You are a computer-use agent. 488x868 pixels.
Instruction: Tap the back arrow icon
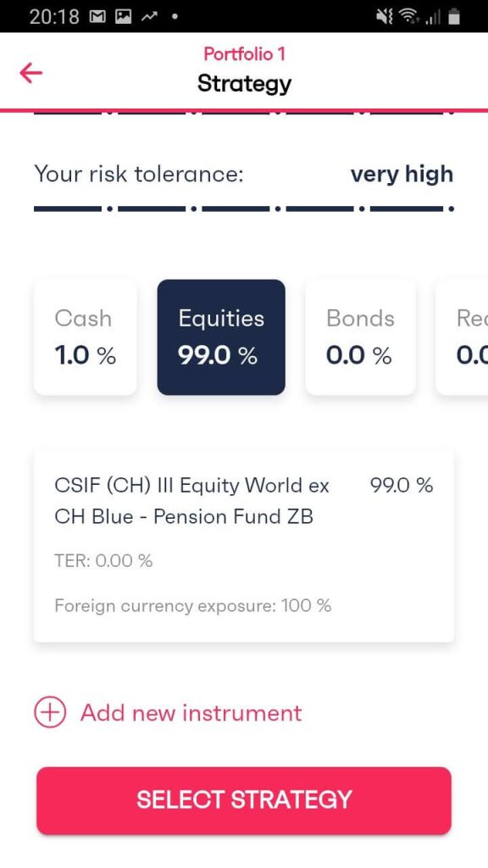31,73
